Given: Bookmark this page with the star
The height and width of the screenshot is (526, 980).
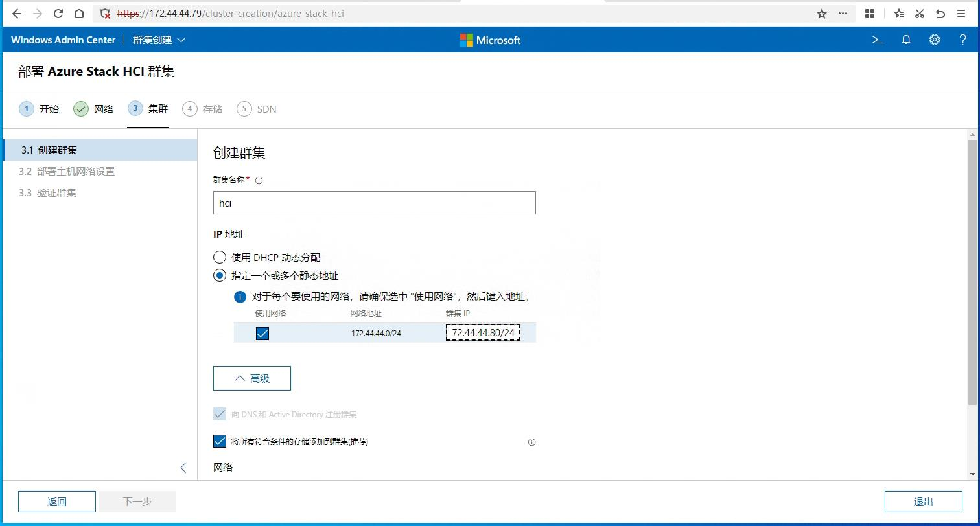Looking at the screenshot, I should 822,14.
